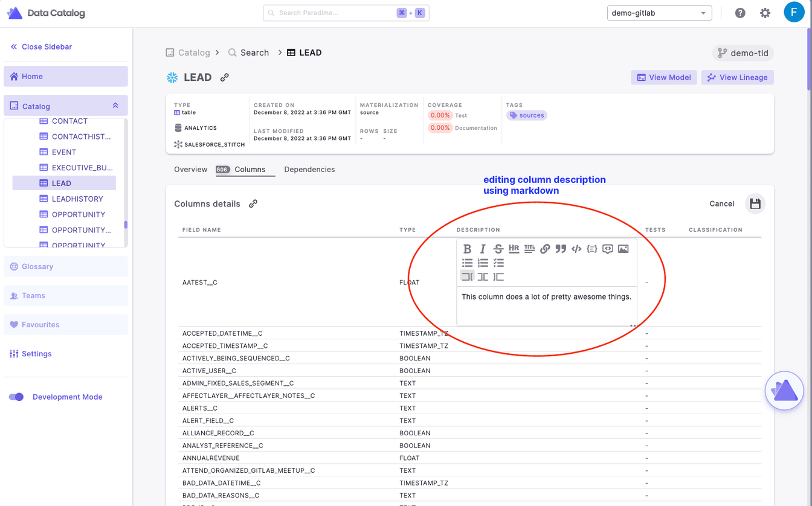This screenshot has width=812, height=506.
Task: Click the View Model button
Action: click(664, 77)
